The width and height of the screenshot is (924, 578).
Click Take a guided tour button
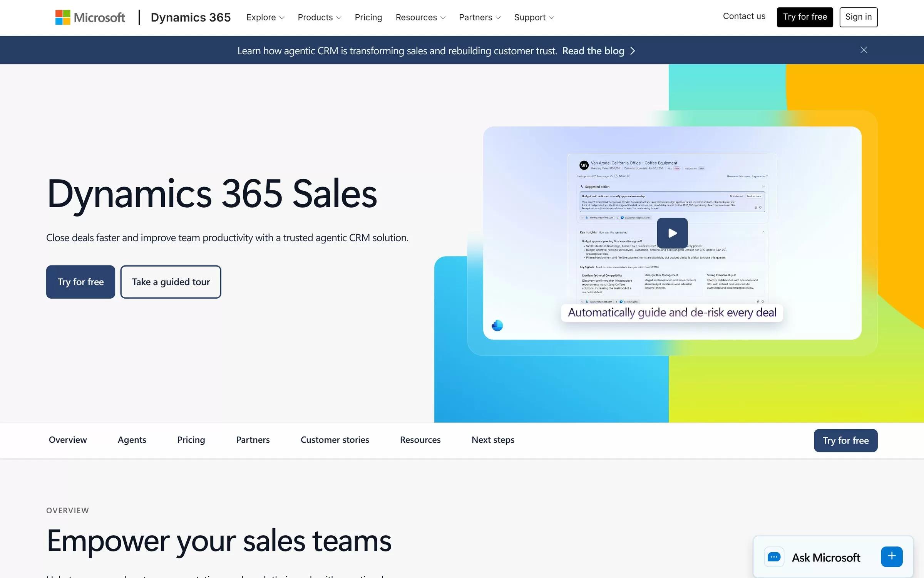pos(171,282)
